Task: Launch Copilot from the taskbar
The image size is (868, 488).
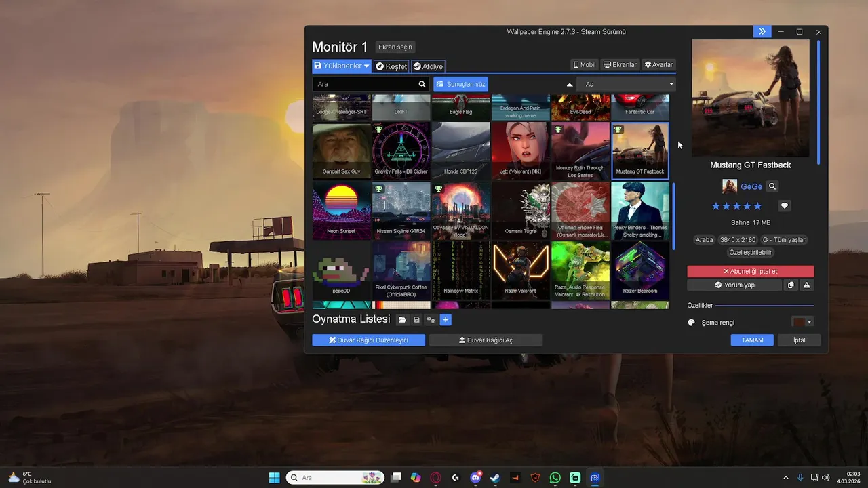Action: [416, 478]
